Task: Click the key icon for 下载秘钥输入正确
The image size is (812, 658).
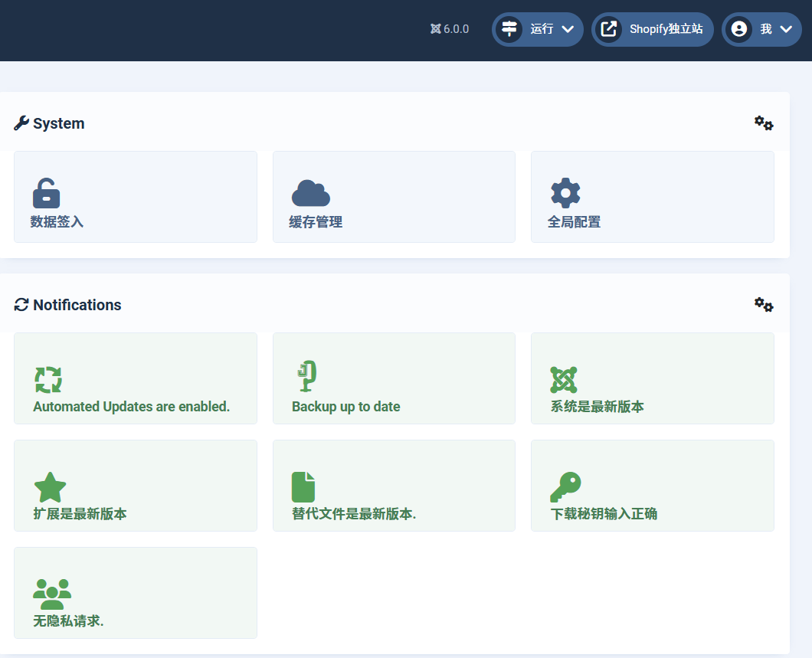Action: (x=565, y=487)
